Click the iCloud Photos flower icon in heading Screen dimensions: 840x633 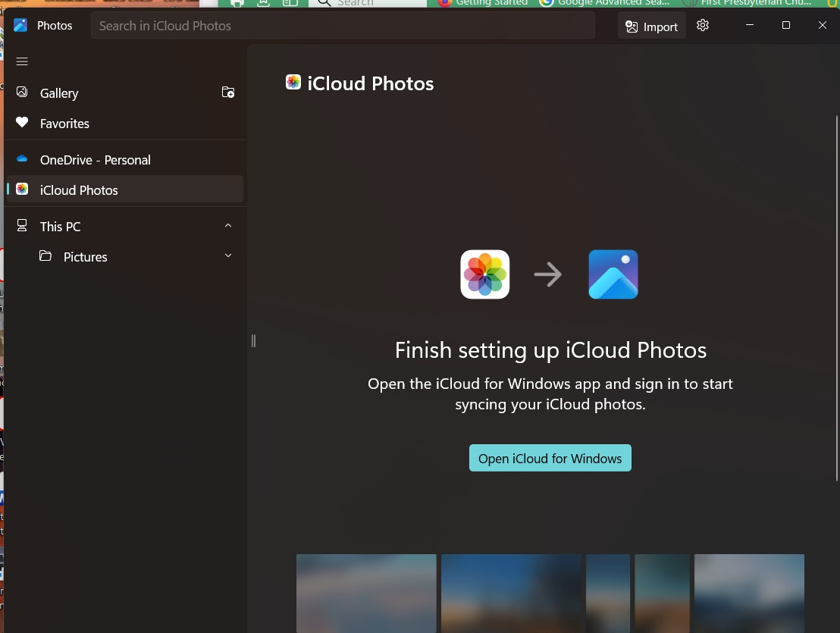(x=293, y=83)
